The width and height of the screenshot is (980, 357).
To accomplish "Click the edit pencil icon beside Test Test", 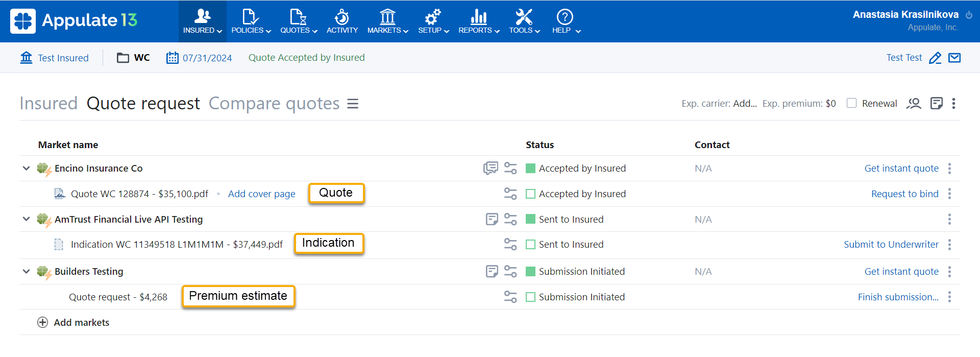I will [935, 58].
